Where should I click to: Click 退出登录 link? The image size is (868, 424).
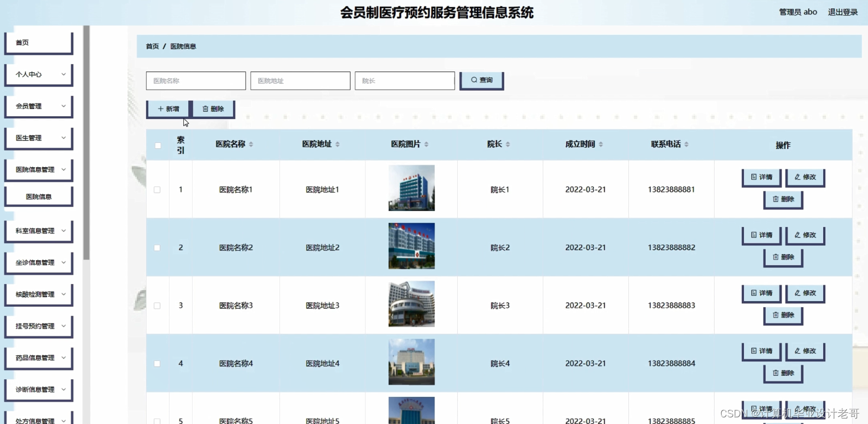[x=843, y=12]
